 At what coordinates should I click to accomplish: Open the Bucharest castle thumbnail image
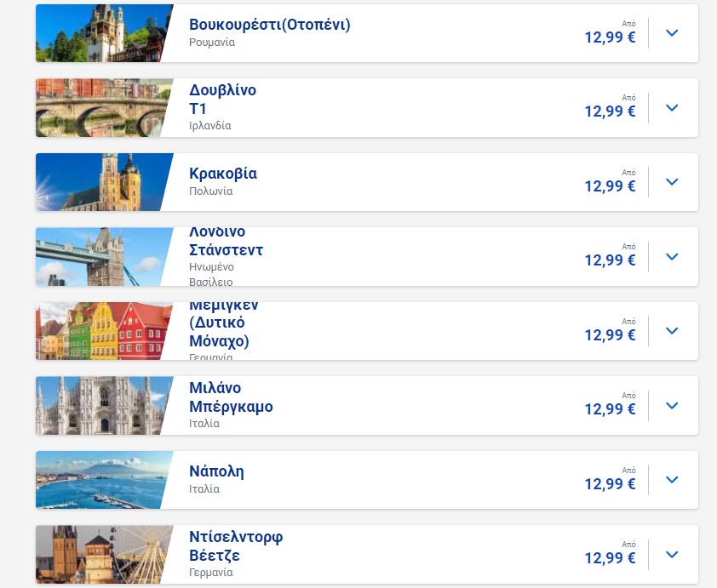(104, 33)
